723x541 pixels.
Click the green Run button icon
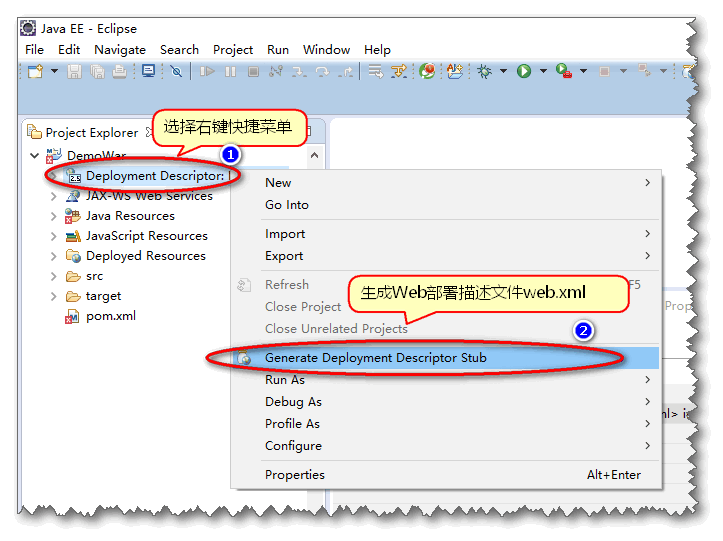pyautogui.click(x=524, y=71)
